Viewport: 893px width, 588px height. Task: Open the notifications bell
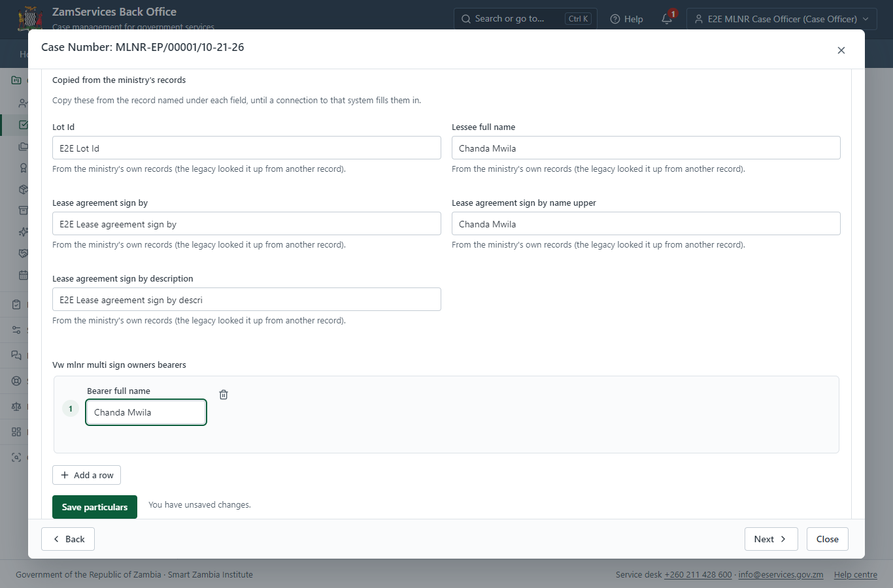[667, 19]
